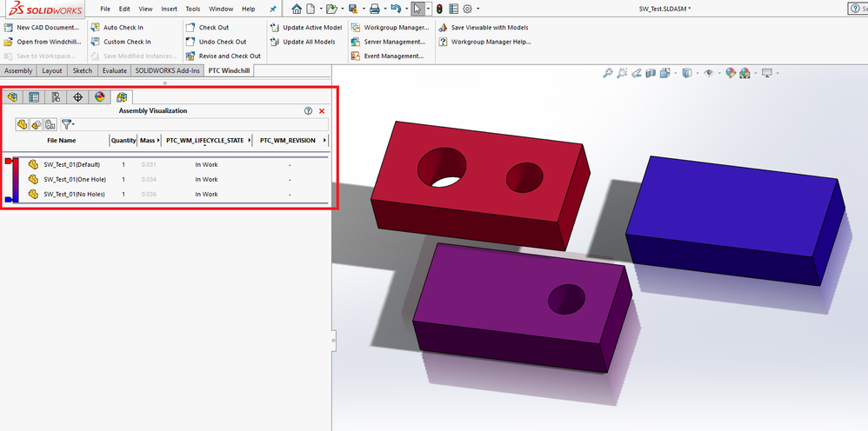This screenshot has width=868, height=431.
Task: Click the Zoom to Fit magnifier icon
Action: pos(606,74)
